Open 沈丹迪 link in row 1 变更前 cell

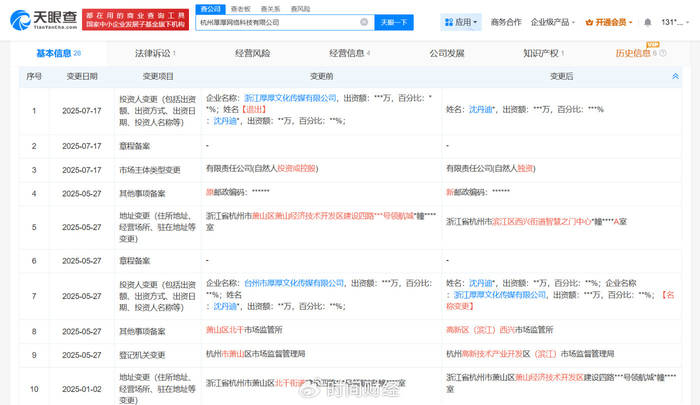[225, 121]
